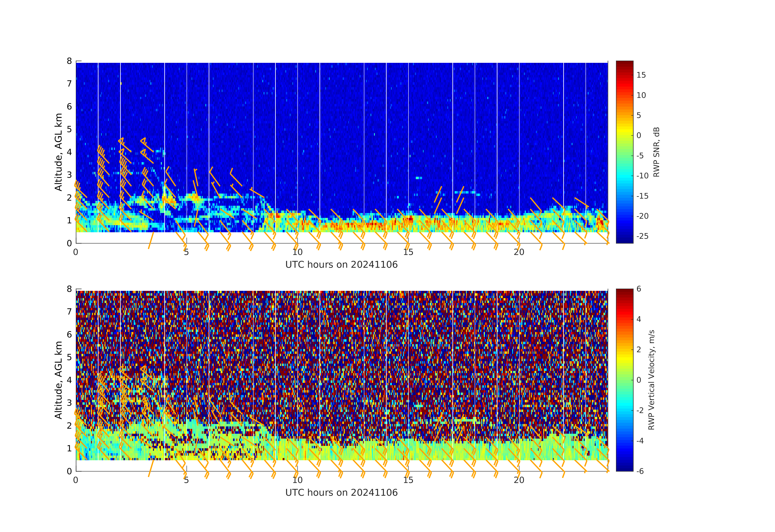Image resolution: width=775 pixels, height=532 pixels.
Task: Click x-axis tick 10 on top plot
Action: (297, 252)
